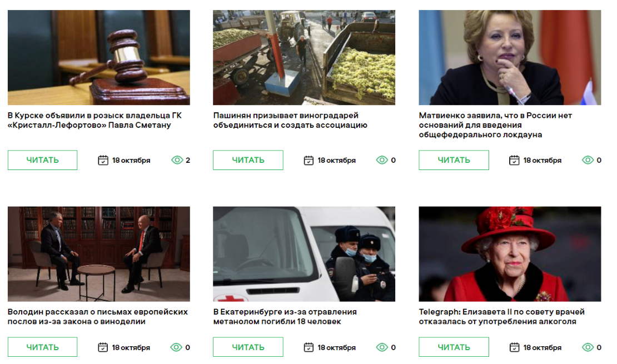Screen dimensions: 617x364
Task: Open the Telegraph headline about Elizabeth II
Action: [x=502, y=317]
